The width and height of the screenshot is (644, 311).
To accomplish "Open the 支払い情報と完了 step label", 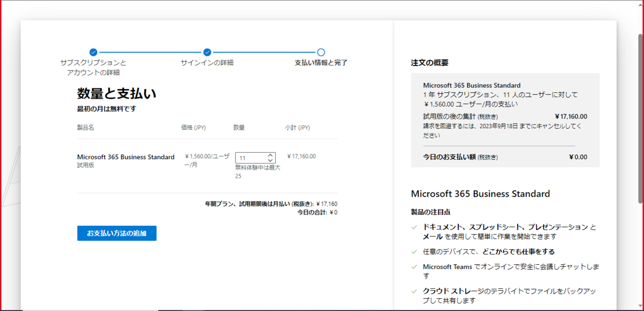I will [321, 63].
